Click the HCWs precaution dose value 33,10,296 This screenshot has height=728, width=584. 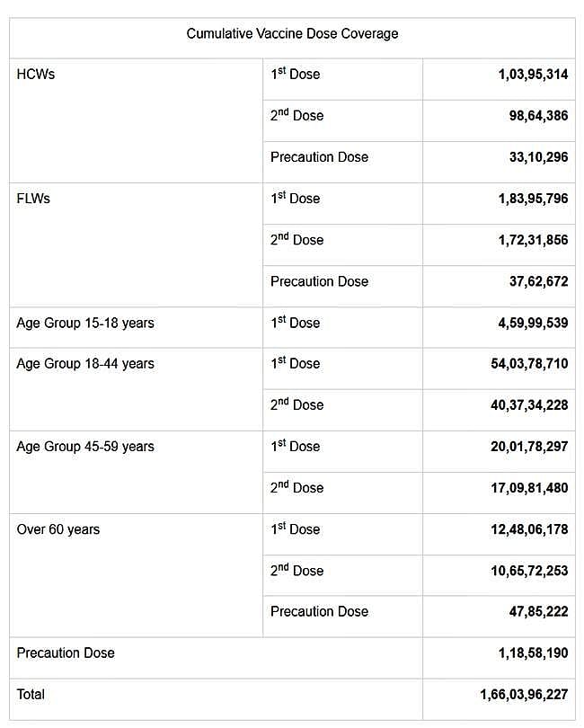[538, 157]
